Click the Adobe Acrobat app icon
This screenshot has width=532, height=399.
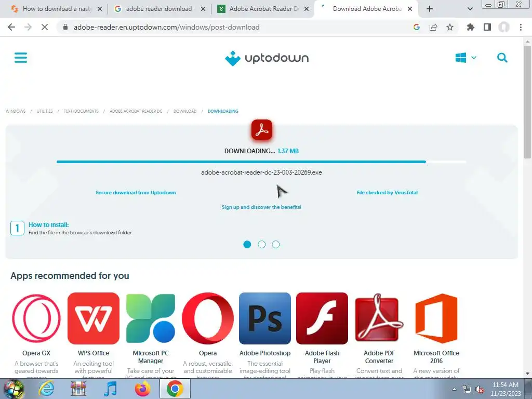pos(262,129)
